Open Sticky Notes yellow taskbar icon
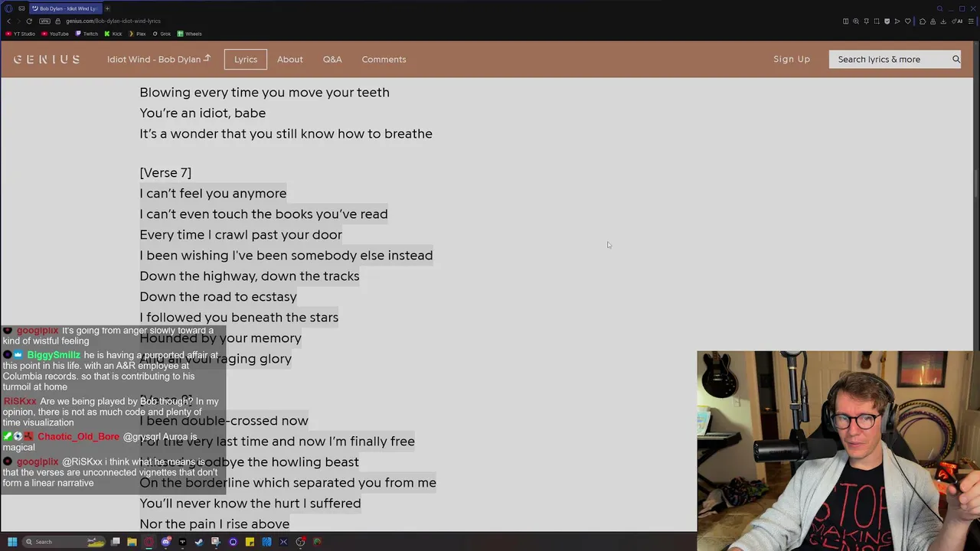This screenshot has height=551, width=980. click(x=250, y=542)
